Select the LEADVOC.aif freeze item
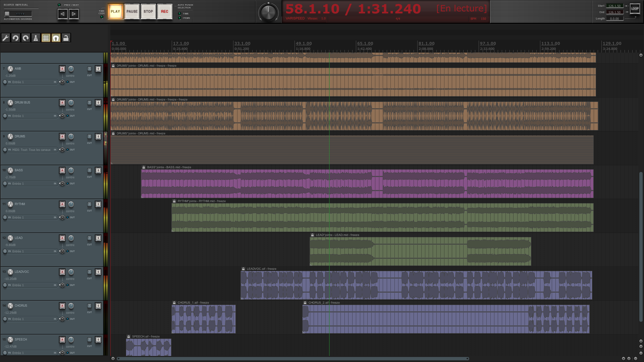 [416, 285]
